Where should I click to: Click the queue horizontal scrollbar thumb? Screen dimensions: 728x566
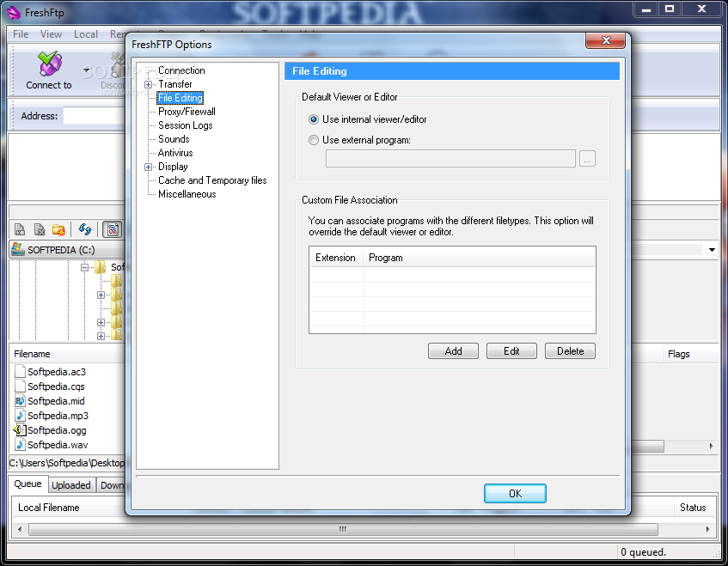click(343, 529)
